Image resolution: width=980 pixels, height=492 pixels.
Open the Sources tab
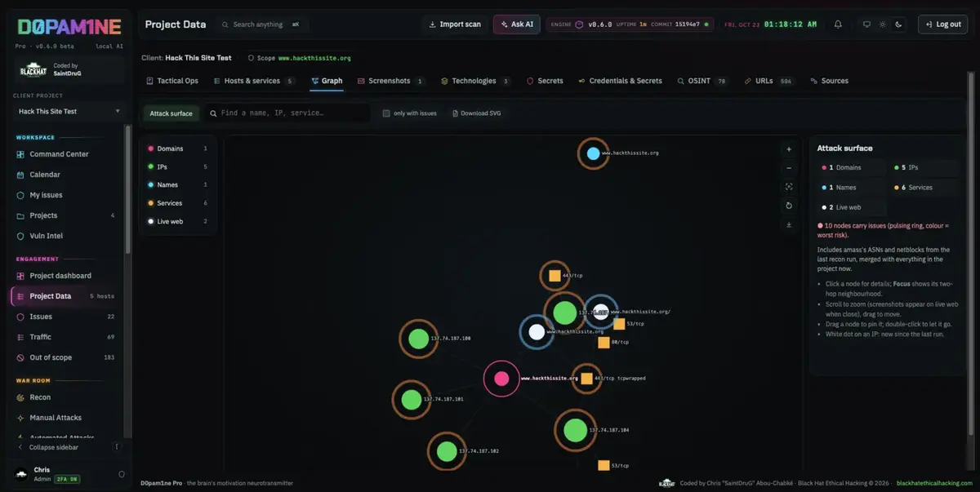[x=829, y=81]
